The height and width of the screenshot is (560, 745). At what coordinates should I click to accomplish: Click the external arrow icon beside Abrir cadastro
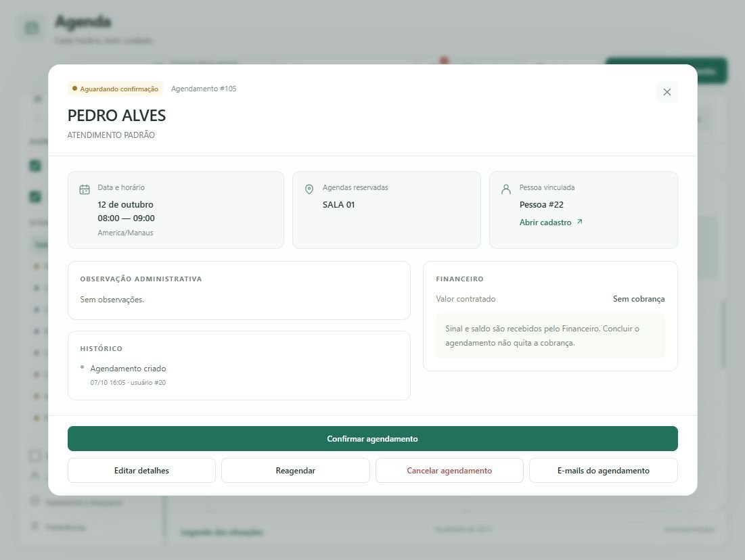(x=579, y=222)
